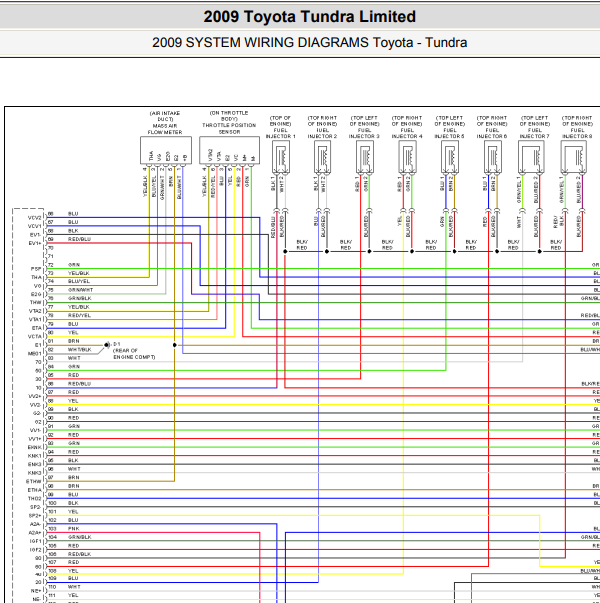The width and height of the screenshot is (600, 603).
Task: Click pin 110 "WHT" wire label
Action: click(74, 587)
